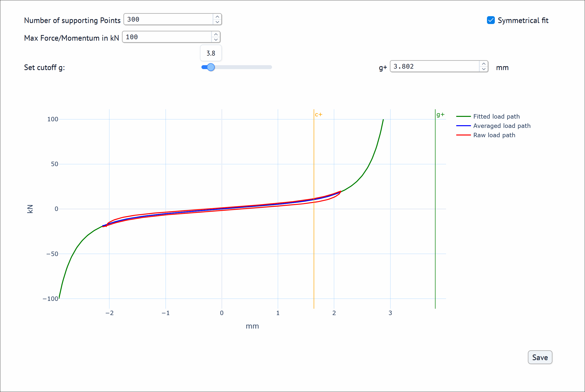Click the Number of supporting Points label
Viewport: 585px width, 392px height.
(x=72, y=21)
